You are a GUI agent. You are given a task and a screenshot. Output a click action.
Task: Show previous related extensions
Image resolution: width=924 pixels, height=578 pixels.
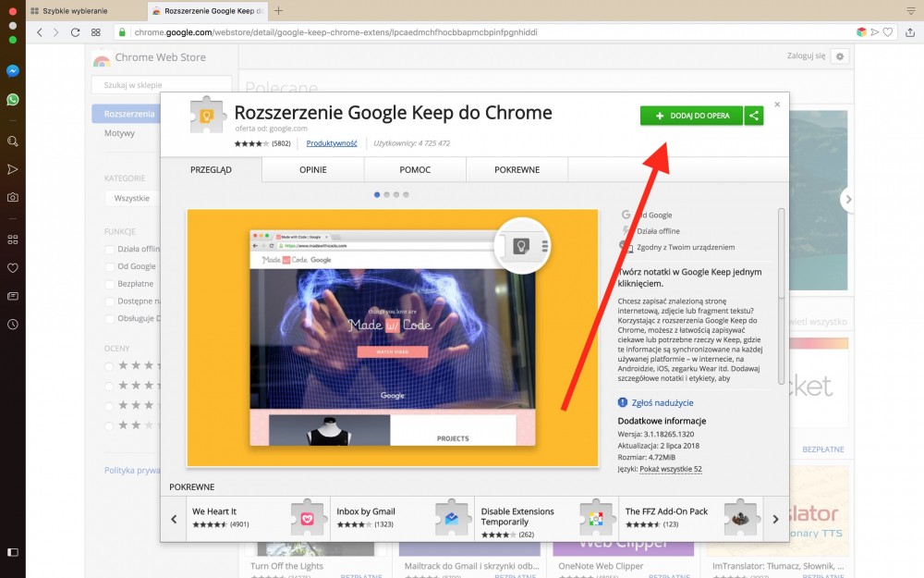[174, 519]
